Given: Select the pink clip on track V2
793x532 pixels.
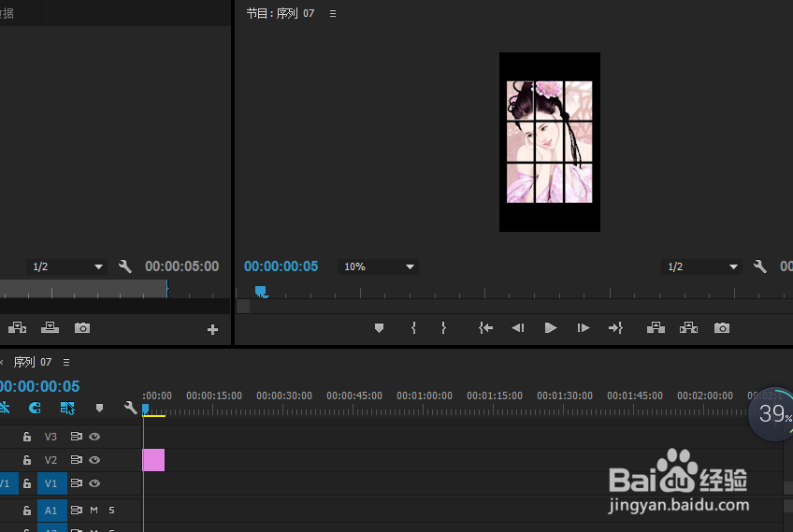Looking at the screenshot, I should tap(153, 460).
